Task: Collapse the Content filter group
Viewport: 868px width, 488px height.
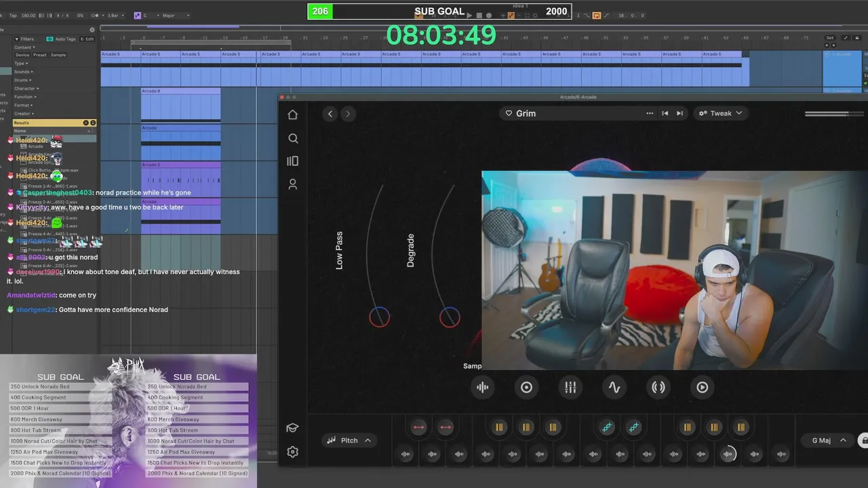Action: click(x=24, y=47)
